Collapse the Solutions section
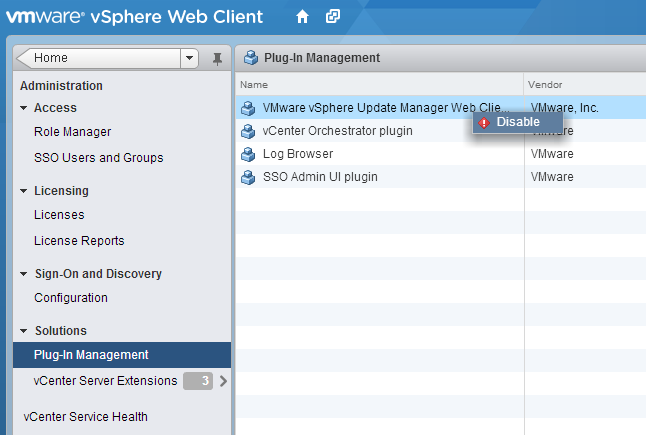This screenshot has height=435, width=646. [x=23, y=331]
